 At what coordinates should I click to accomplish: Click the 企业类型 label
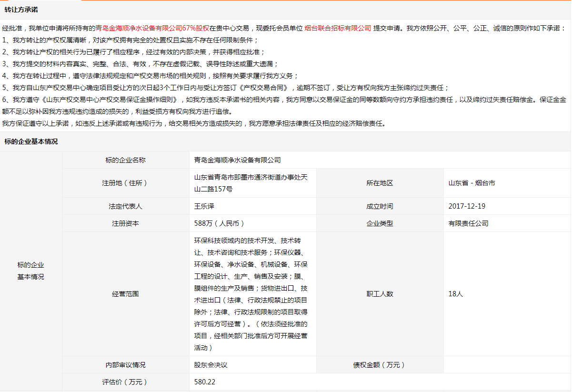pos(380,223)
